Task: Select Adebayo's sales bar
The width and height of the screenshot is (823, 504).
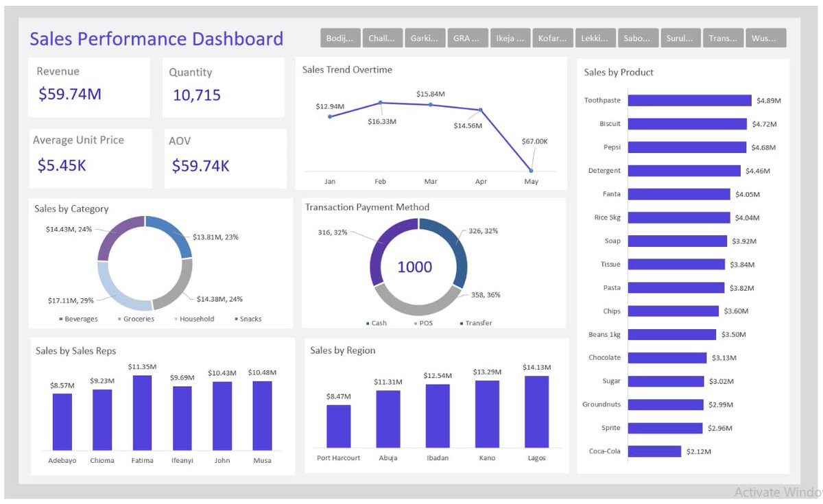Action: tap(62, 422)
